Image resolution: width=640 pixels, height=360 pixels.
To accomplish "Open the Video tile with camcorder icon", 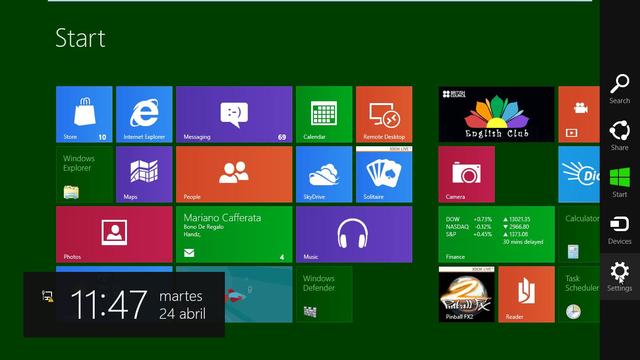I will (x=579, y=114).
